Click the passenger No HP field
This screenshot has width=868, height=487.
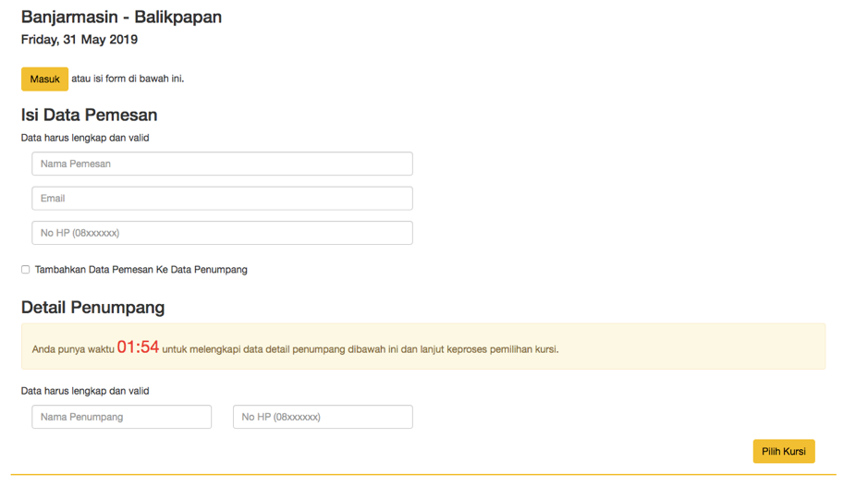(x=323, y=417)
